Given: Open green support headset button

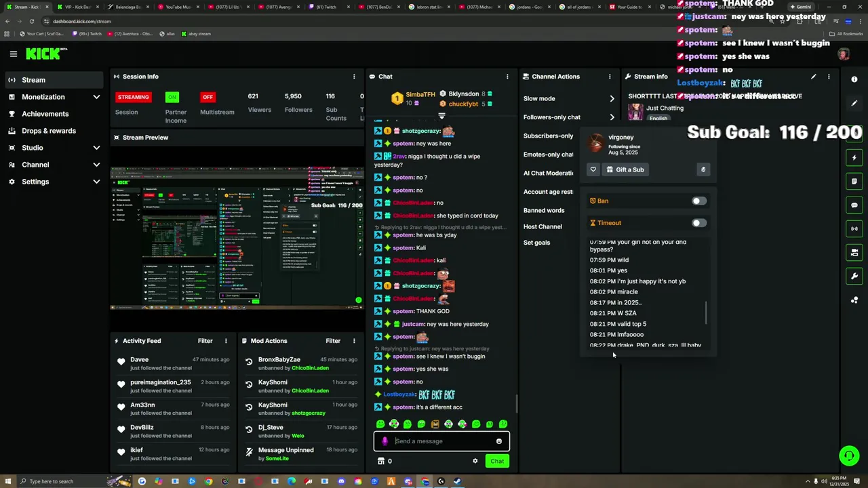Looking at the screenshot, I should [849, 455].
